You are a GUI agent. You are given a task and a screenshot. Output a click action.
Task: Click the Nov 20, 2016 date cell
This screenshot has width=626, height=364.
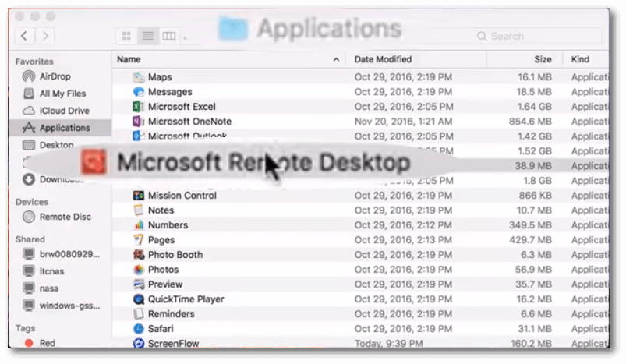click(403, 122)
